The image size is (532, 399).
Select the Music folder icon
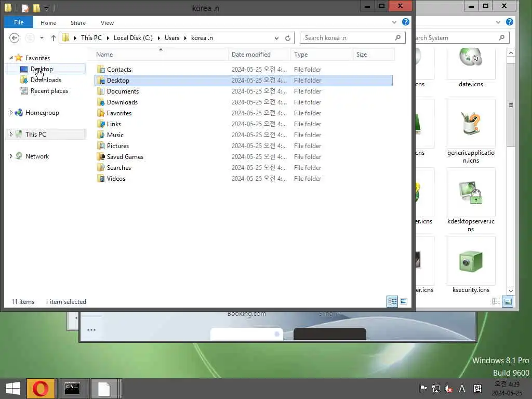pos(101,135)
